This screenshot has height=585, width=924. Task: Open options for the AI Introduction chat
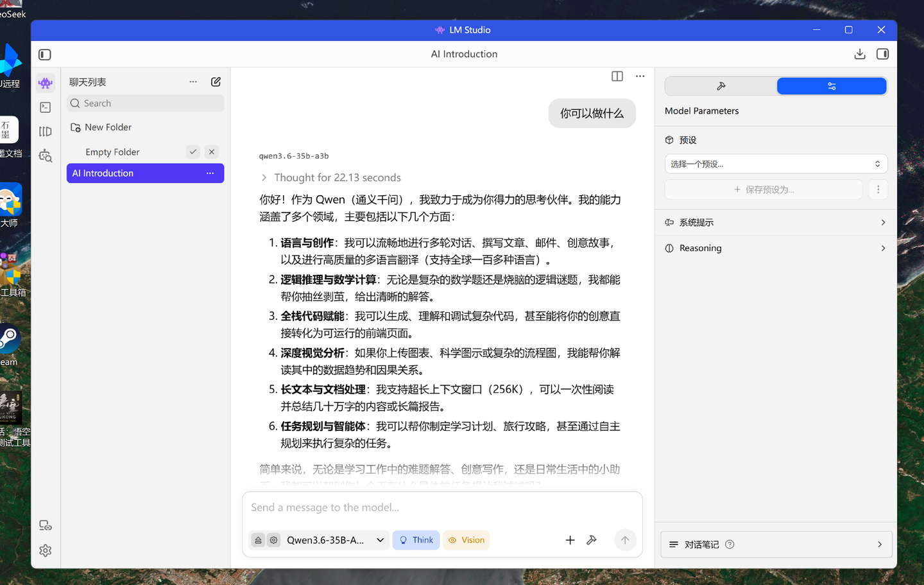click(210, 173)
